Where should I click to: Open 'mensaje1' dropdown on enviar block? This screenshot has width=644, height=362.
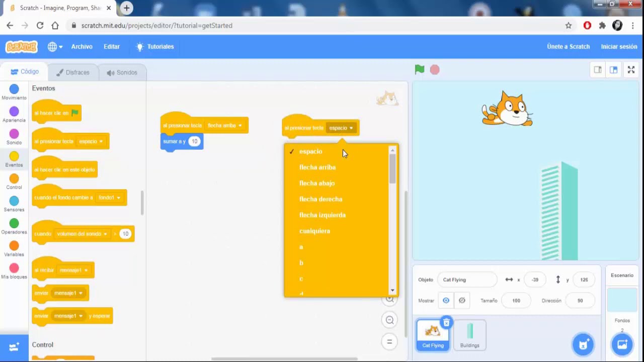(x=68, y=293)
